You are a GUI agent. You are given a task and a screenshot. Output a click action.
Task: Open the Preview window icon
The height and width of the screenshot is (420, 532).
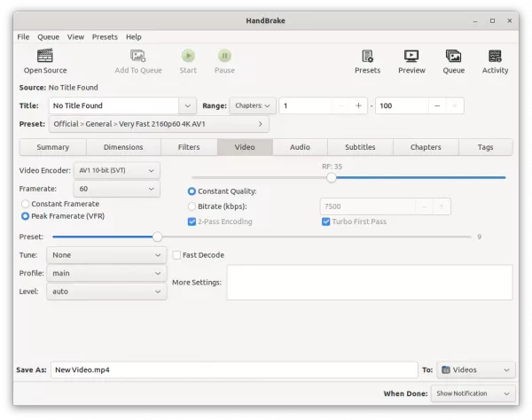[x=411, y=56]
